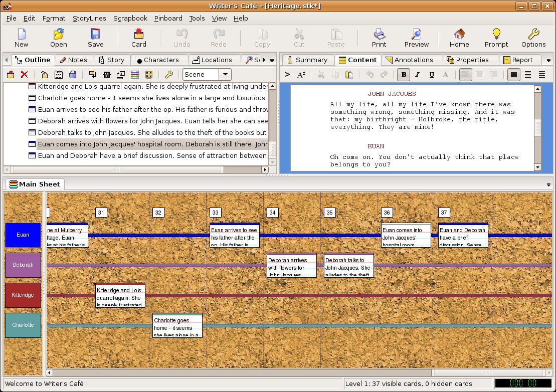
Task: Click the Scene type combo box field
Action: (201, 74)
